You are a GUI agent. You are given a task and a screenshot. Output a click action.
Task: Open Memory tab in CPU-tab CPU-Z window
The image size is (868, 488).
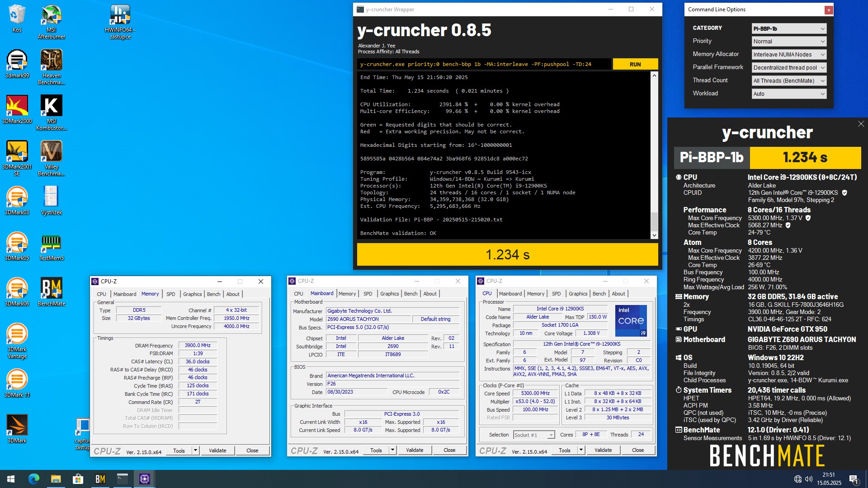point(536,294)
